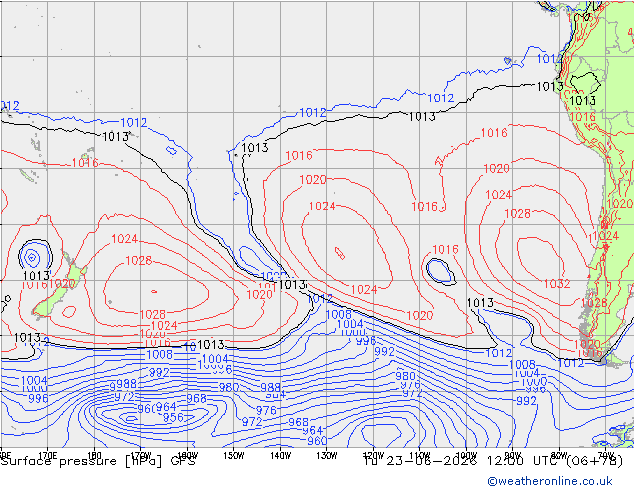Click the '150W' longitude label
This screenshot has height=490, width=634.
pos(234,455)
